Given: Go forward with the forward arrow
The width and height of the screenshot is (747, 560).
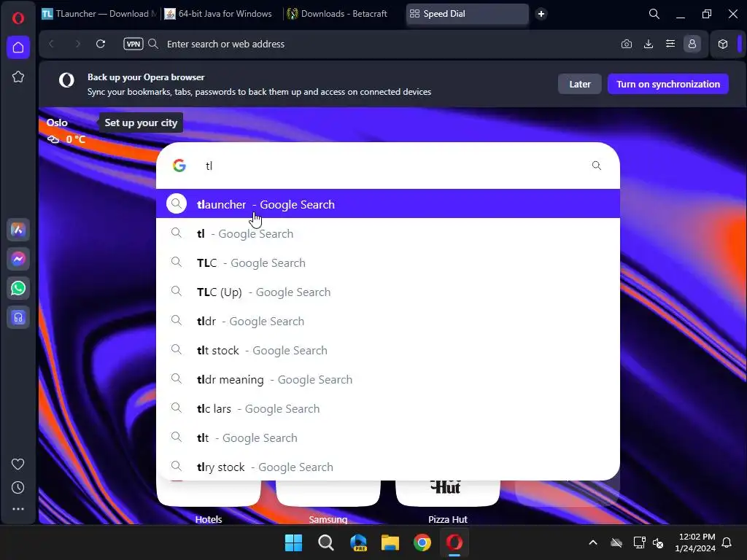Looking at the screenshot, I should tap(77, 44).
